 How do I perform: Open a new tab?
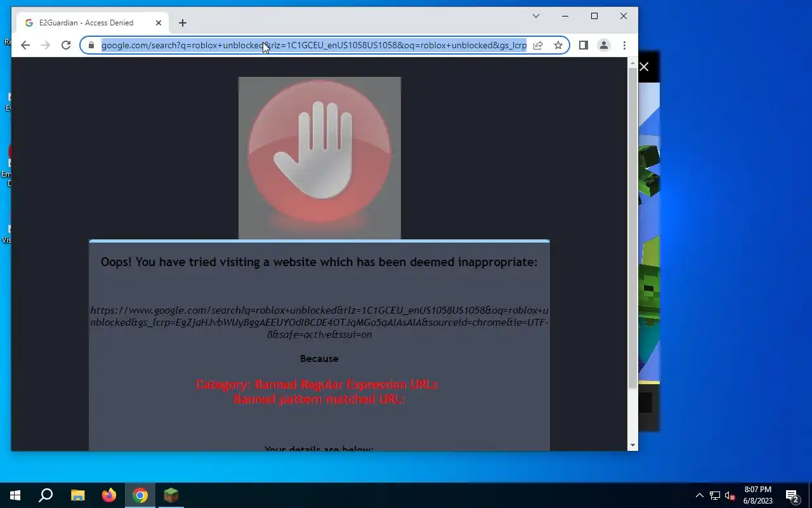pos(183,23)
